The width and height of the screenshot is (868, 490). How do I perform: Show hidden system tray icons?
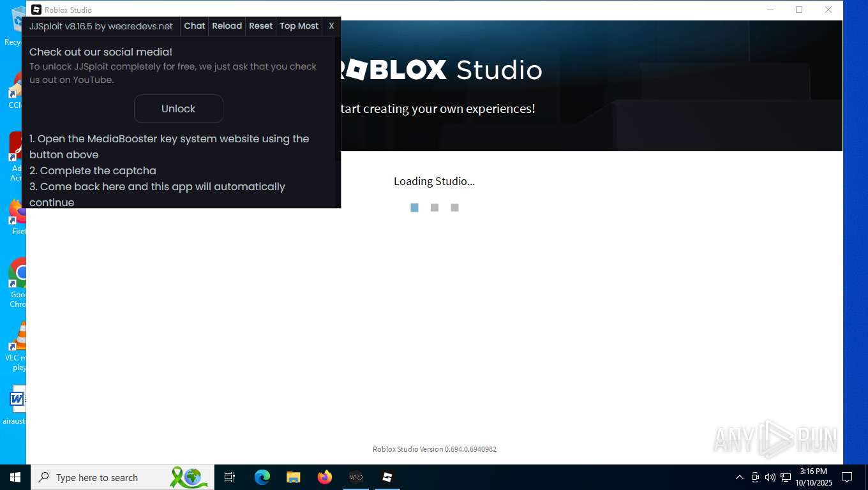(740, 477)
